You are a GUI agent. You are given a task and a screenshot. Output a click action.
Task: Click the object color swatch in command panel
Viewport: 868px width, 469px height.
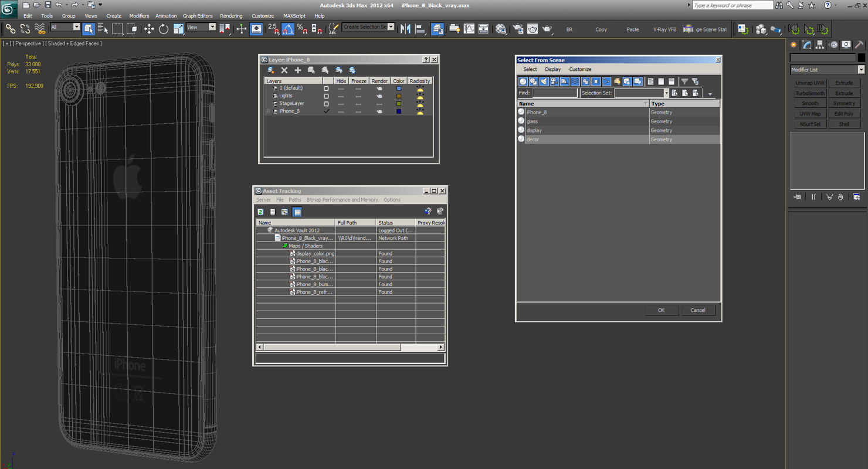(861, 57)
